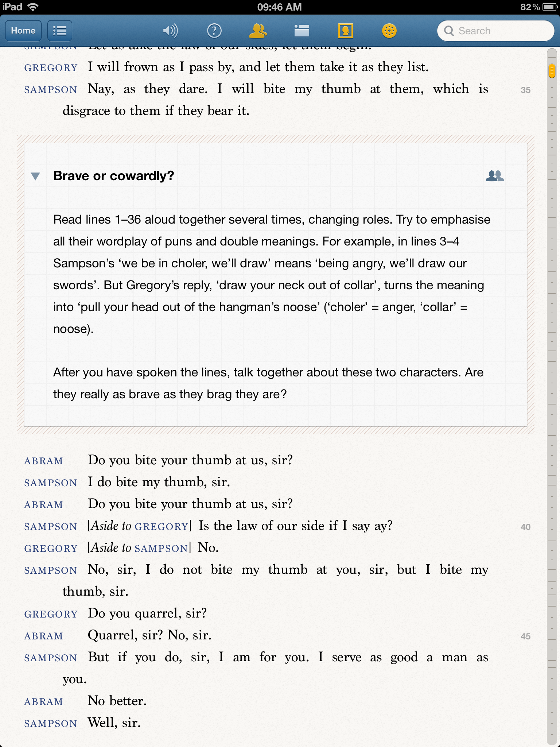Tap SAMPSON's name beside 'Well, sir.'
Viewport: 560px width, 747px height.
[50, 724]
